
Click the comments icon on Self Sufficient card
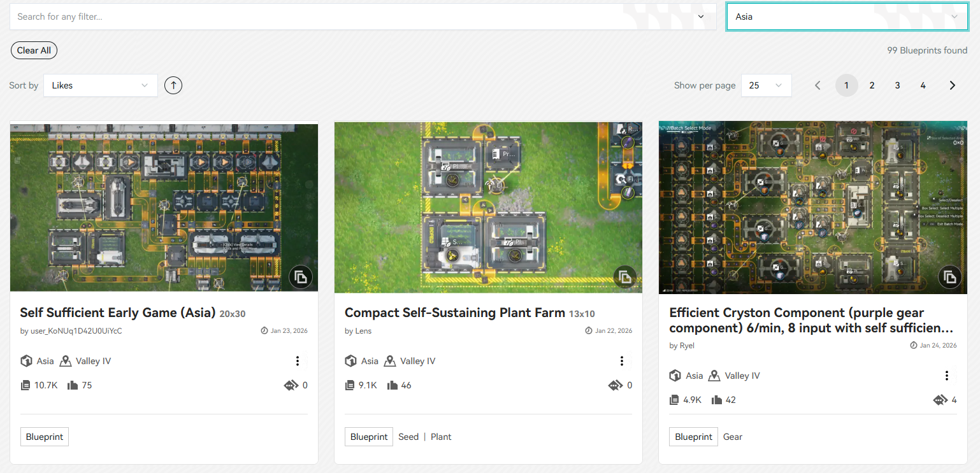point(291,385)
